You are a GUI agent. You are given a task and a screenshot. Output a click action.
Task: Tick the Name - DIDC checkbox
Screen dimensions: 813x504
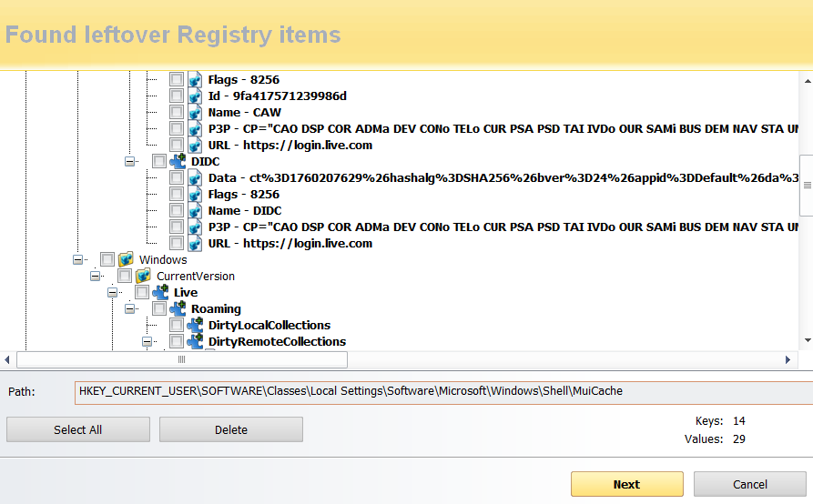(177, 211)
